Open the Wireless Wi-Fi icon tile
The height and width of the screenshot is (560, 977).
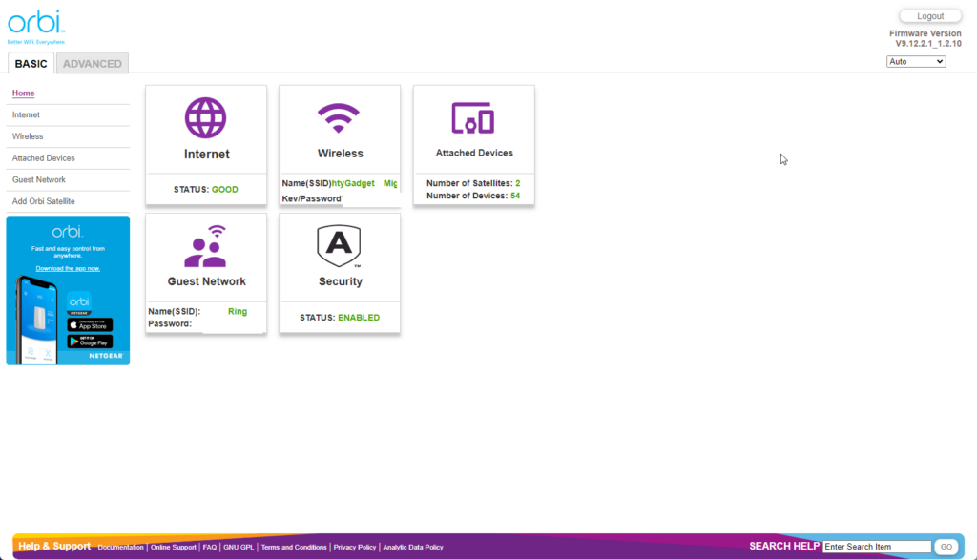click(340, 118)
